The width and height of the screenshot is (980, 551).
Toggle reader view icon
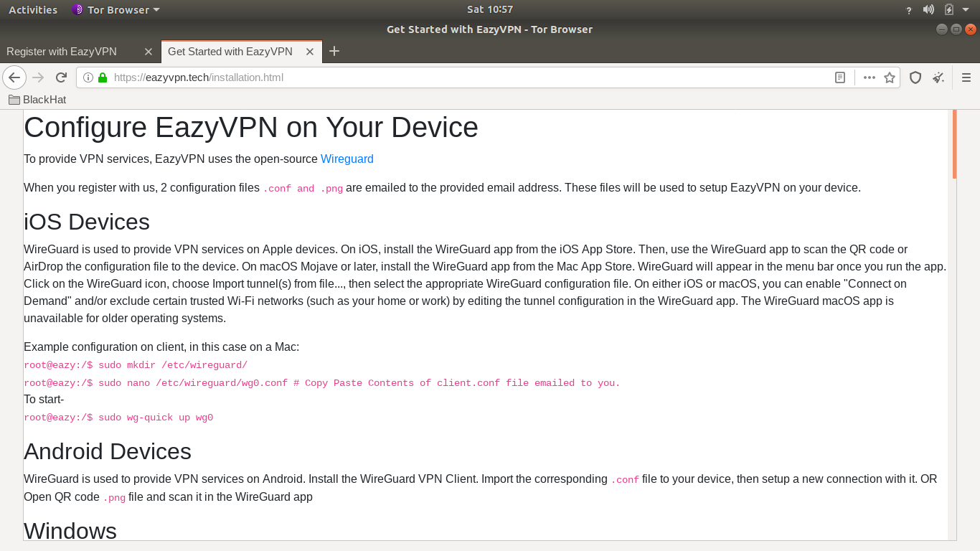point(840,77)
